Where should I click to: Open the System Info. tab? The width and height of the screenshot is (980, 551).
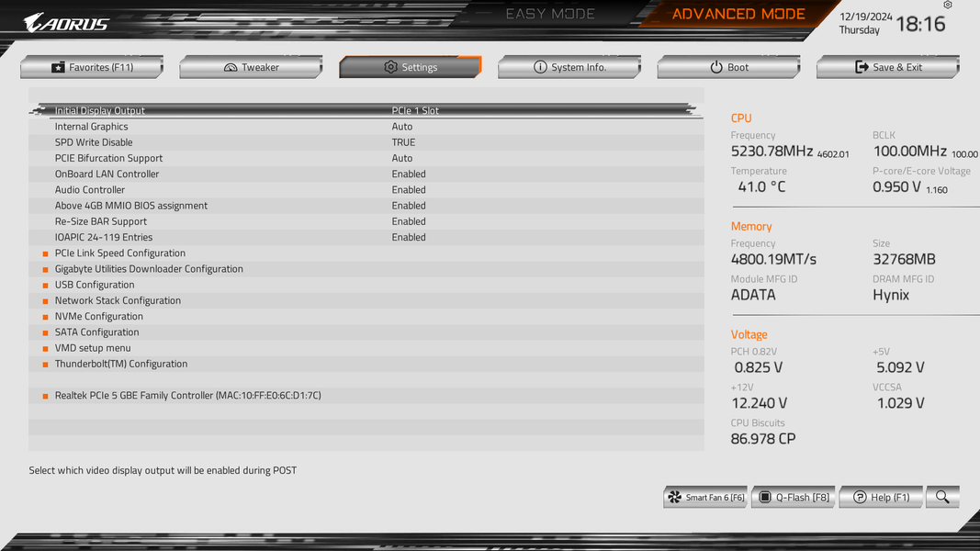tap(569, 67)
